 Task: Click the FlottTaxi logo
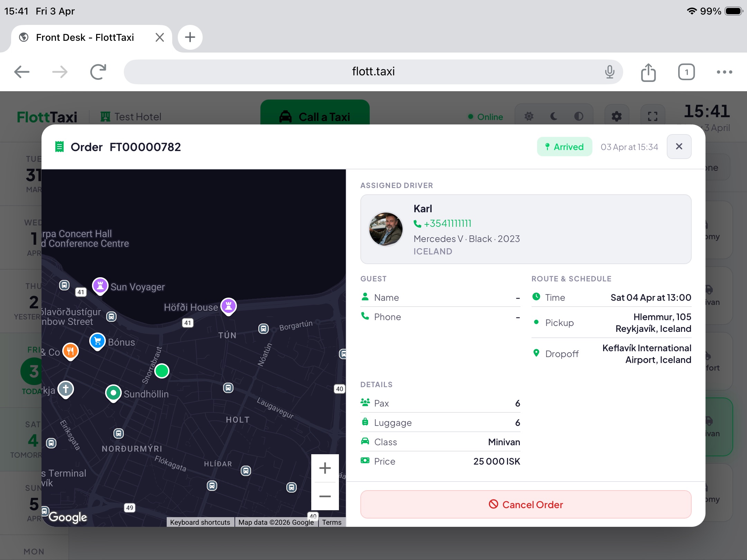(x=47, y=117)
